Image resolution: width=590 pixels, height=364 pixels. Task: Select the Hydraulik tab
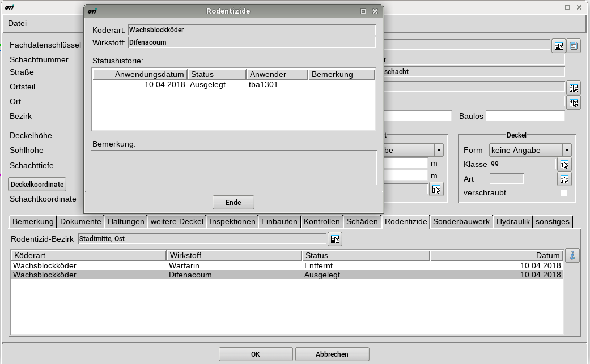coord(513,221)
